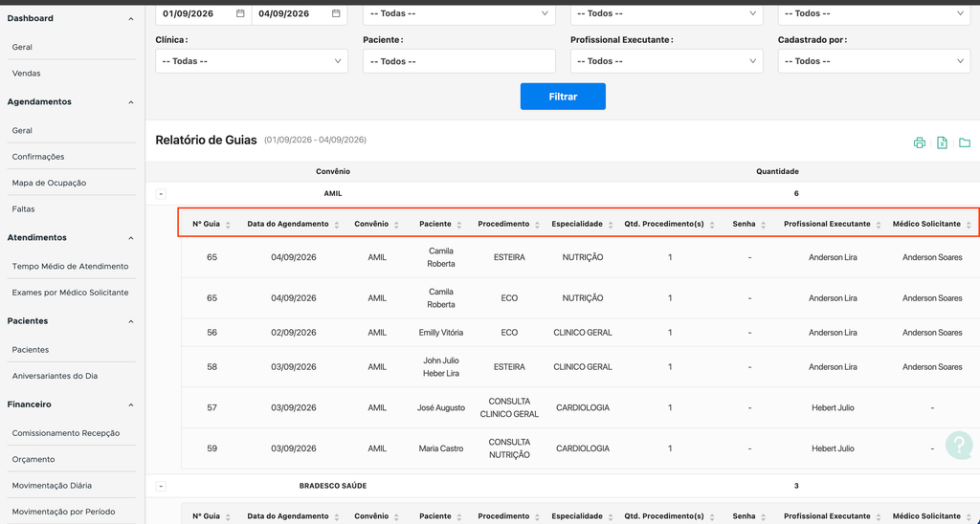The width and height of the screenshot is (980, 524).
Task: Open the green folder icon
Action: pos(965,143)
